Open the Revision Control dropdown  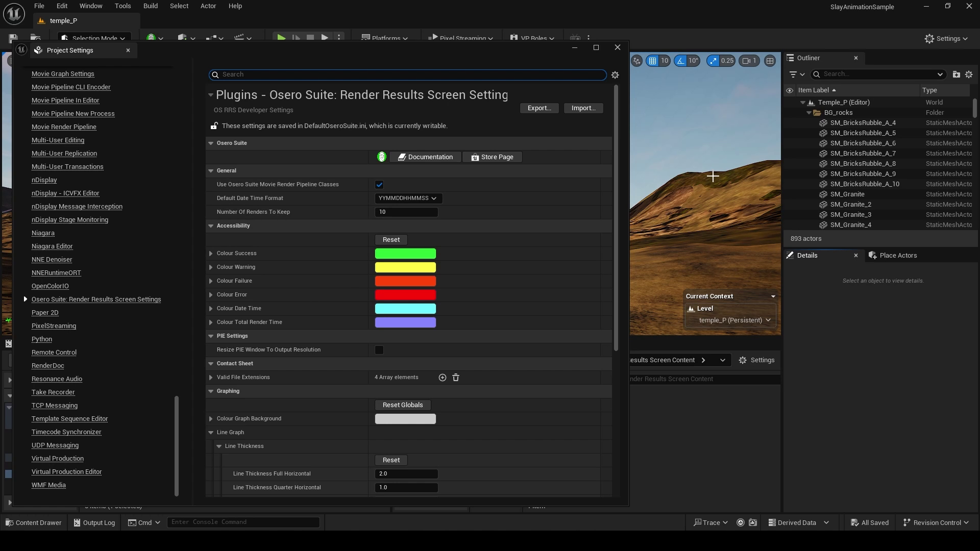[x=936, y=522]
